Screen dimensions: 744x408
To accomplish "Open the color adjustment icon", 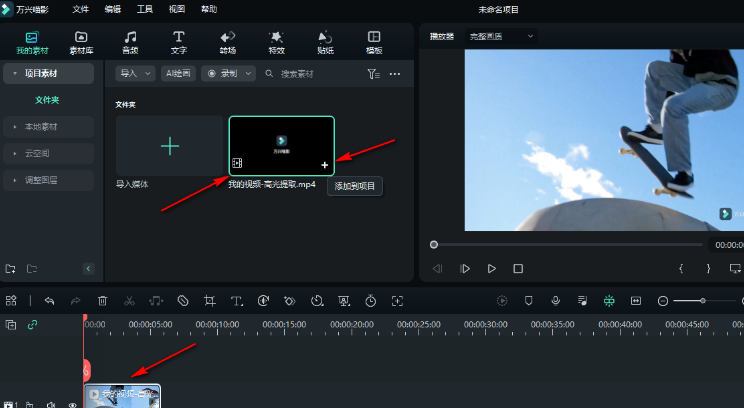I will (263, 301).
